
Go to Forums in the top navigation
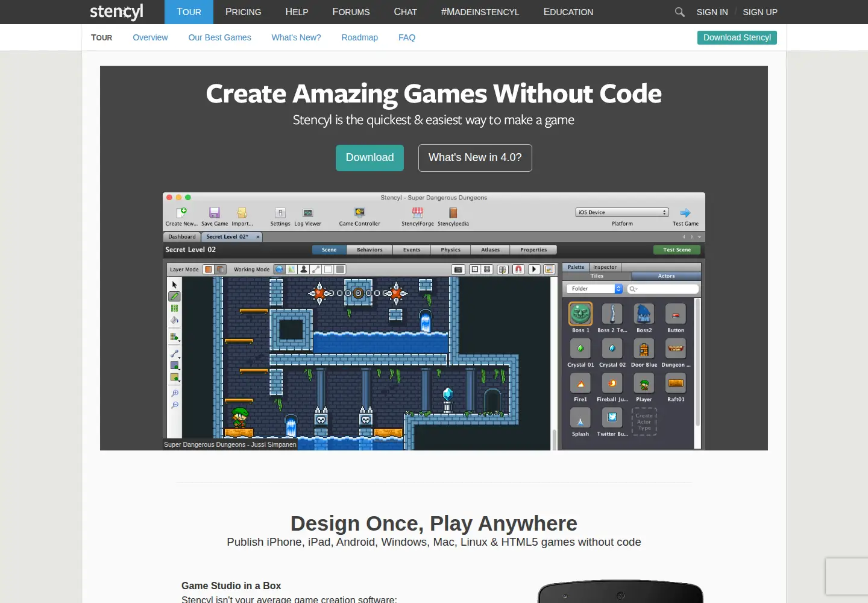point(351,12)
